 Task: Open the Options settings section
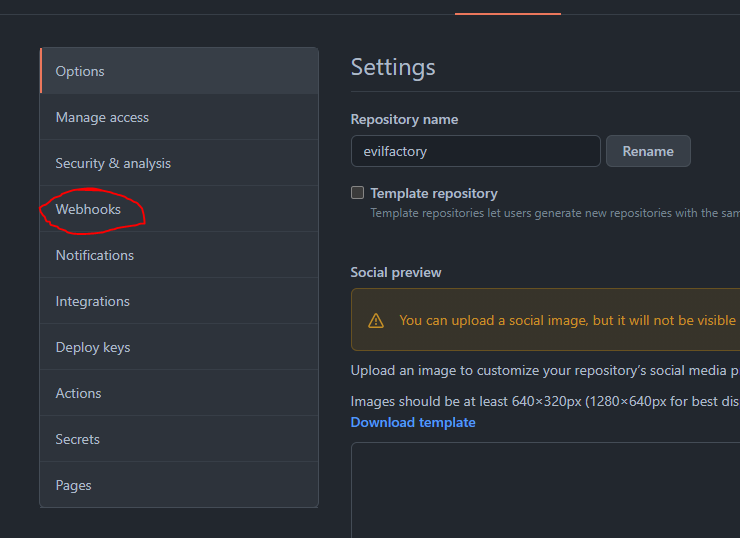80,71
